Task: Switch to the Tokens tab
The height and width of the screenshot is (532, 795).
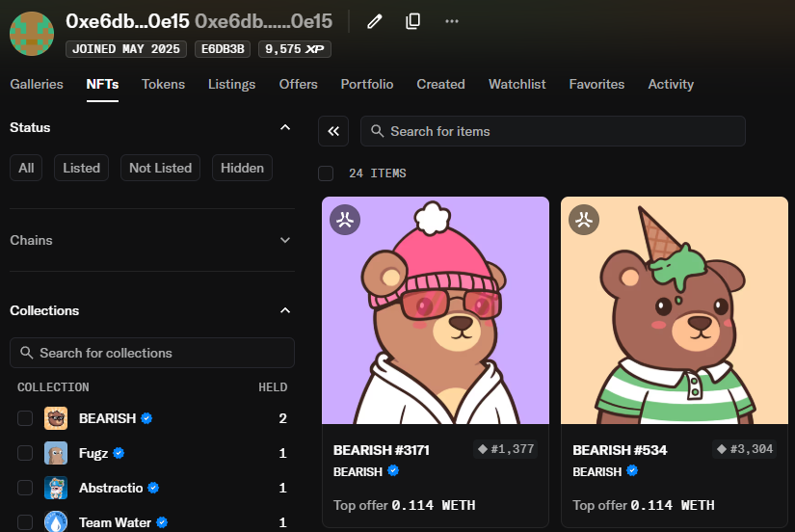Action: point(163,84)
